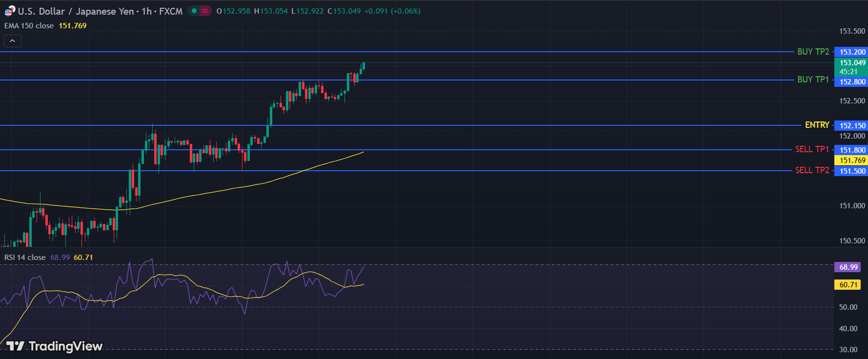Select the EMA 150 close indicator legend
This screenshot has width=868, height=359.
[x=29, y=26]
